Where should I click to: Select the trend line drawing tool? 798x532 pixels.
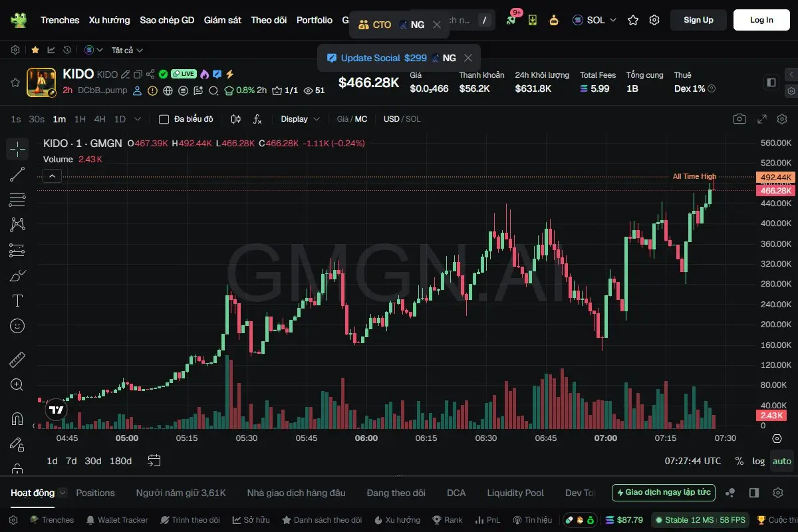[17, 174]
